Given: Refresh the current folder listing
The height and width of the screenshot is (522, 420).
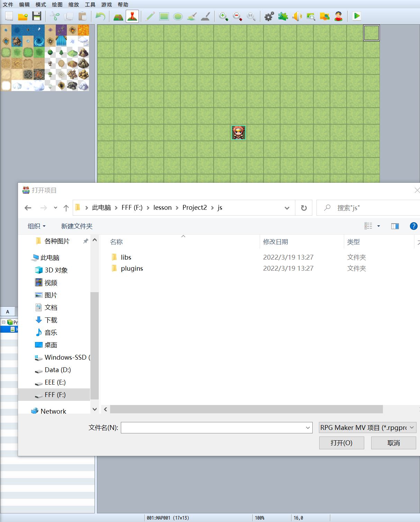Looking at the screenshot, I should pyautogui.click(x=304, y=208).
